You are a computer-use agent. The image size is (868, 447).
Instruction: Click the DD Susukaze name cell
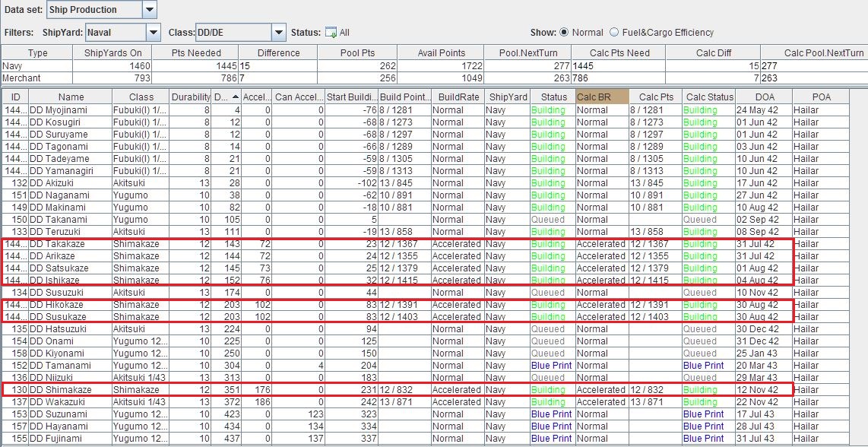click(x=71, y=317)
